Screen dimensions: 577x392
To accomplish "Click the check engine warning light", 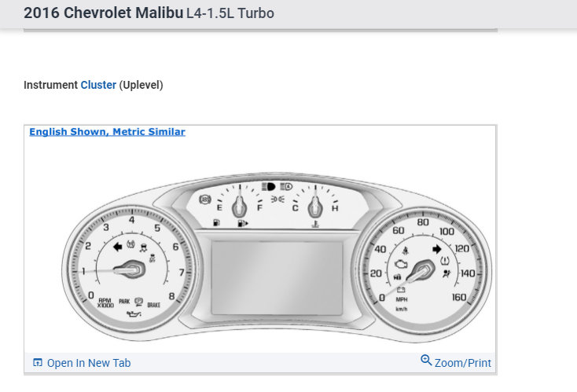I will 404,262.
